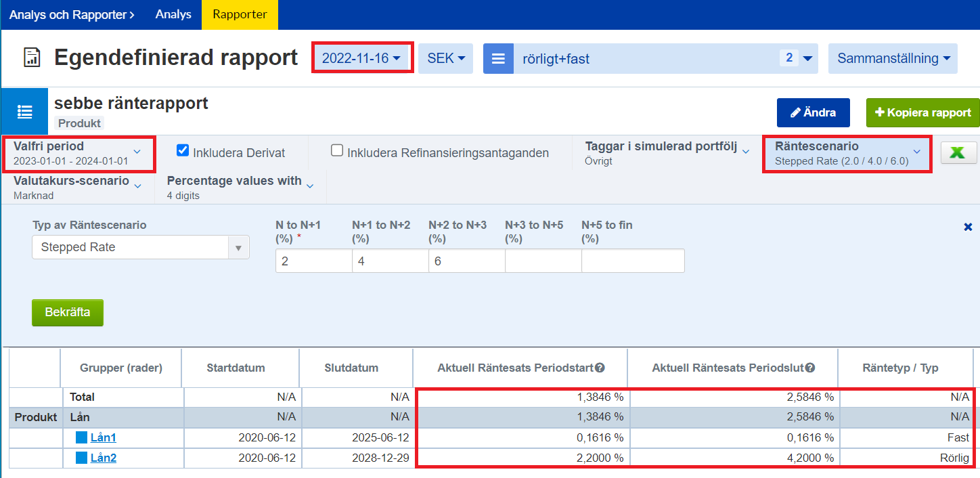
Task: Open the Lån2 loan link
Action: click(x=104, y=458)
